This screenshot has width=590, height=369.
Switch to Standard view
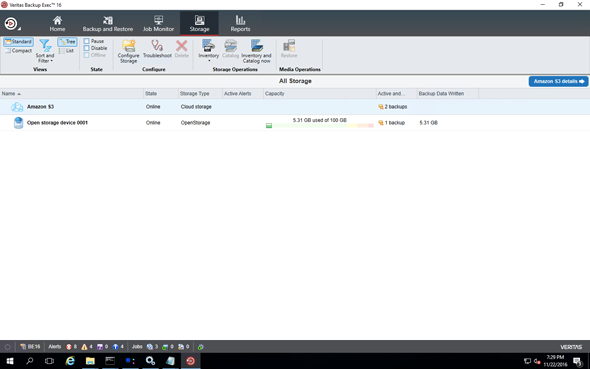pyautogui.click(x=18, y=41)
